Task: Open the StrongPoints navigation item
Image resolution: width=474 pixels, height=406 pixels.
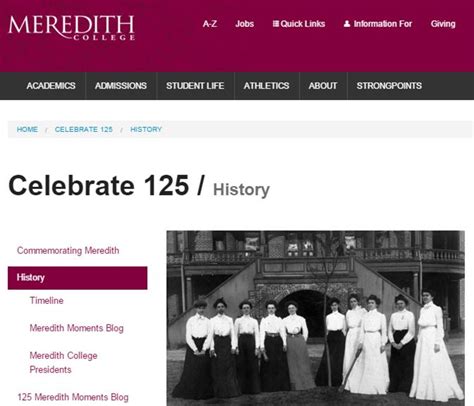Action: (x=389, y=86)
